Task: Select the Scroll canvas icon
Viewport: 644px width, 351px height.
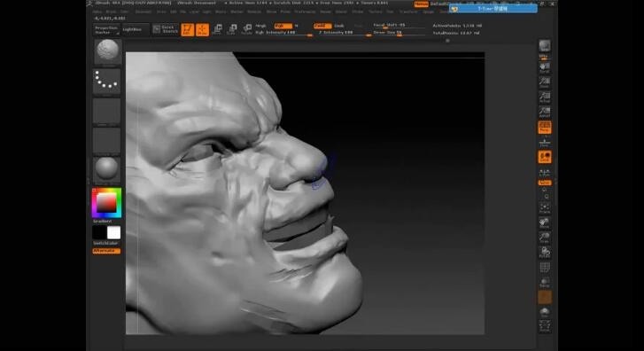Action: pyautogui.click(x=545, y=67)
